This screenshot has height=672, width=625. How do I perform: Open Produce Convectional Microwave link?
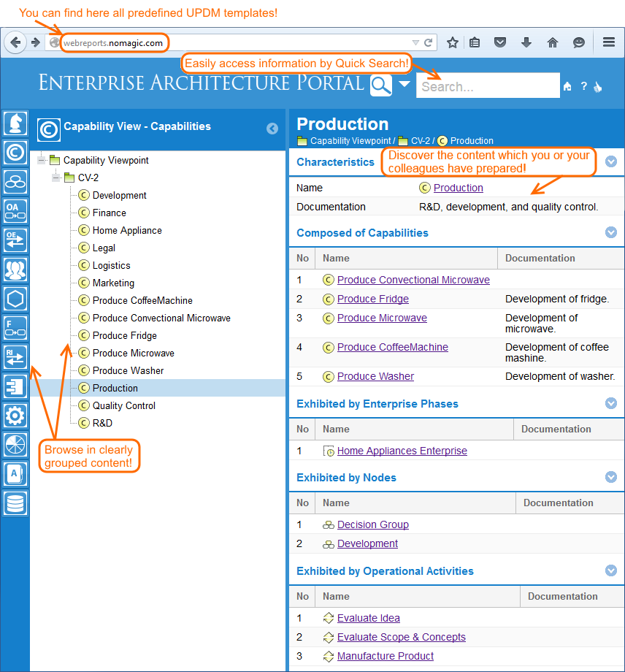pos(413,280)
